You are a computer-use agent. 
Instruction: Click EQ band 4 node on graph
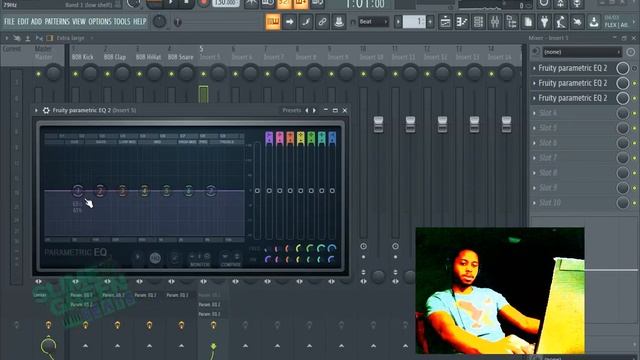(x=144, y=191)
